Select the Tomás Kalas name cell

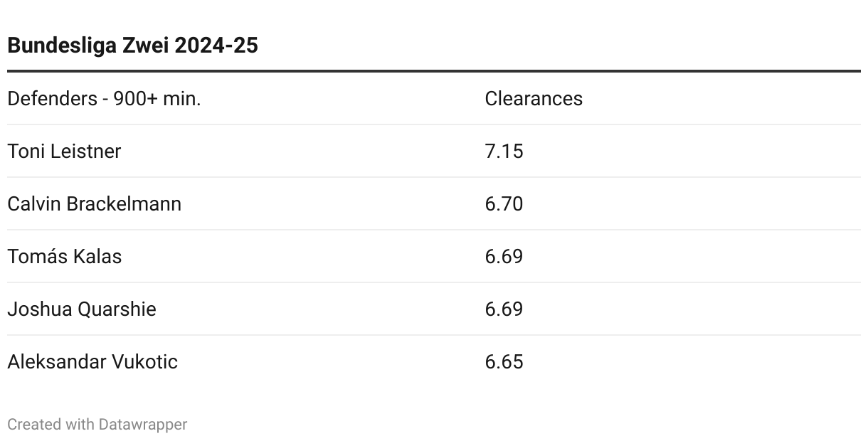coord(64,256)
